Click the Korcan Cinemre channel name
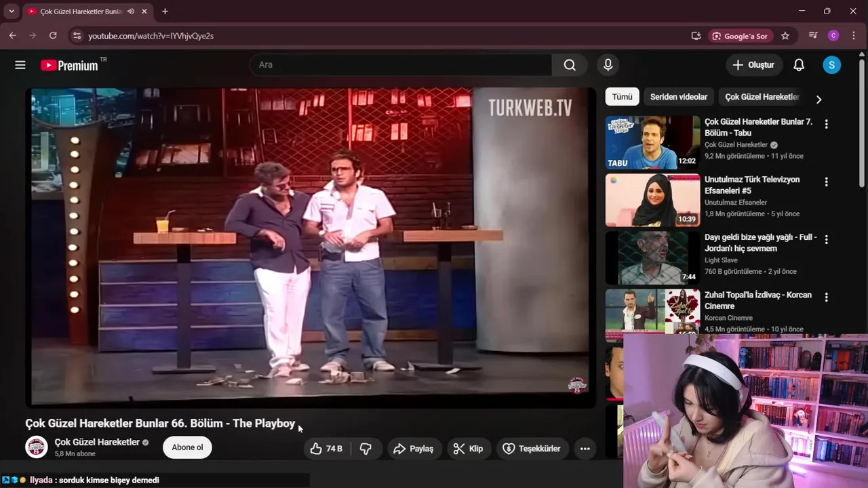 tap(728, 318)
